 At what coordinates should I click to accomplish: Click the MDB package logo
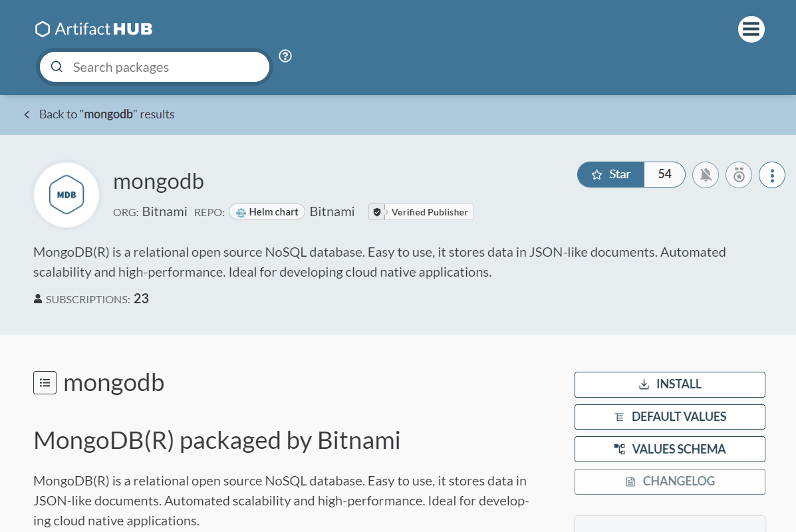[x=66, y=195]
